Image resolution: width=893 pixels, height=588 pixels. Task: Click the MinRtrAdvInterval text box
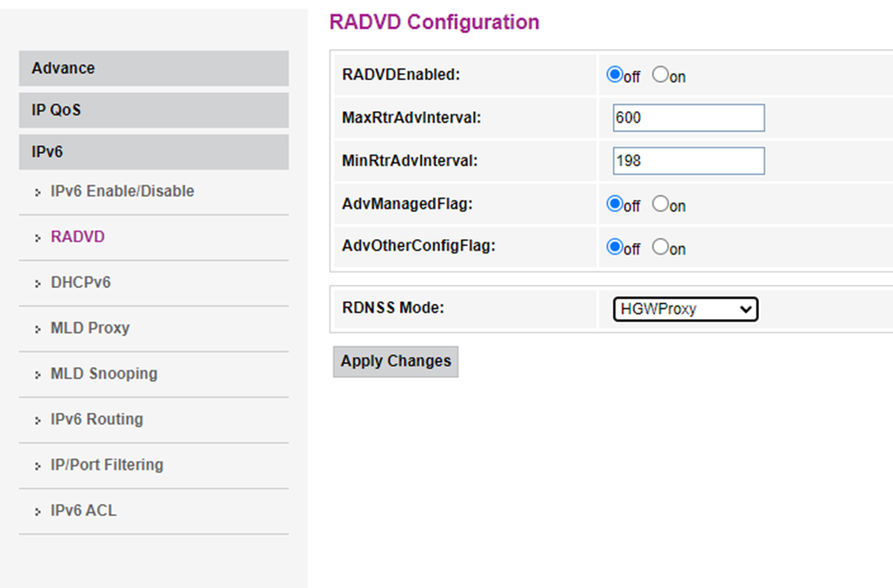click(688, 161)
